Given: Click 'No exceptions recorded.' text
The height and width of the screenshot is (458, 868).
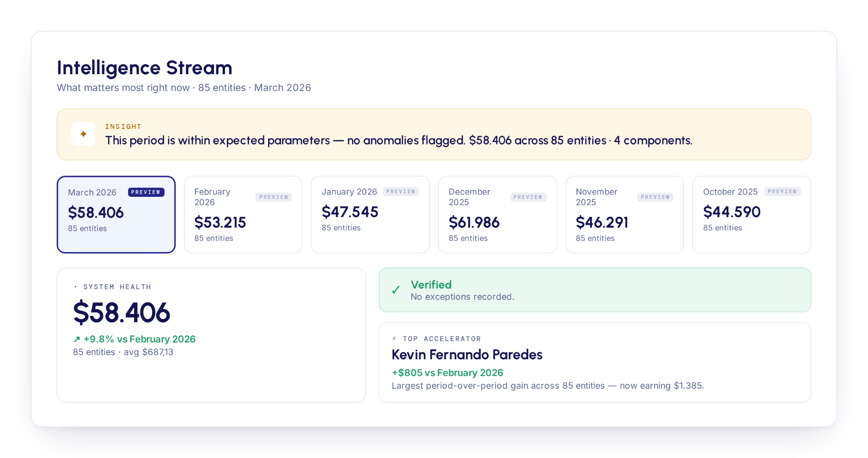Looking at the screenshot, I should pyautogui.click(x=462, y=297).
